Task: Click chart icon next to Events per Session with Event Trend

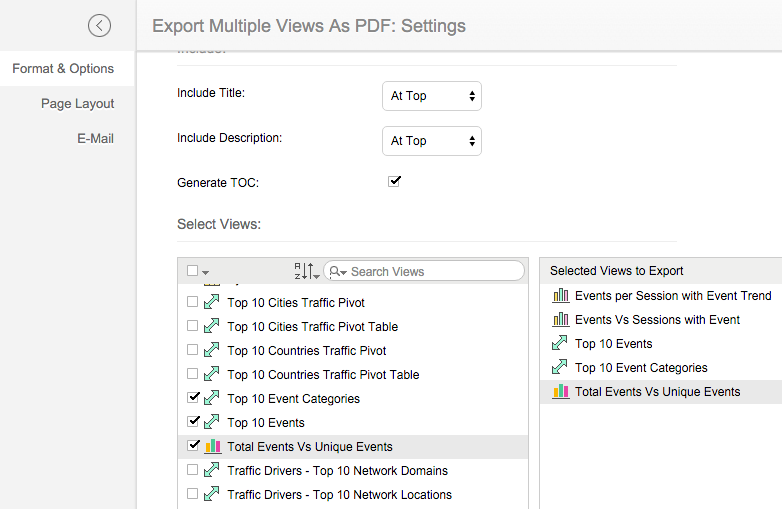Action: point(560,296)
